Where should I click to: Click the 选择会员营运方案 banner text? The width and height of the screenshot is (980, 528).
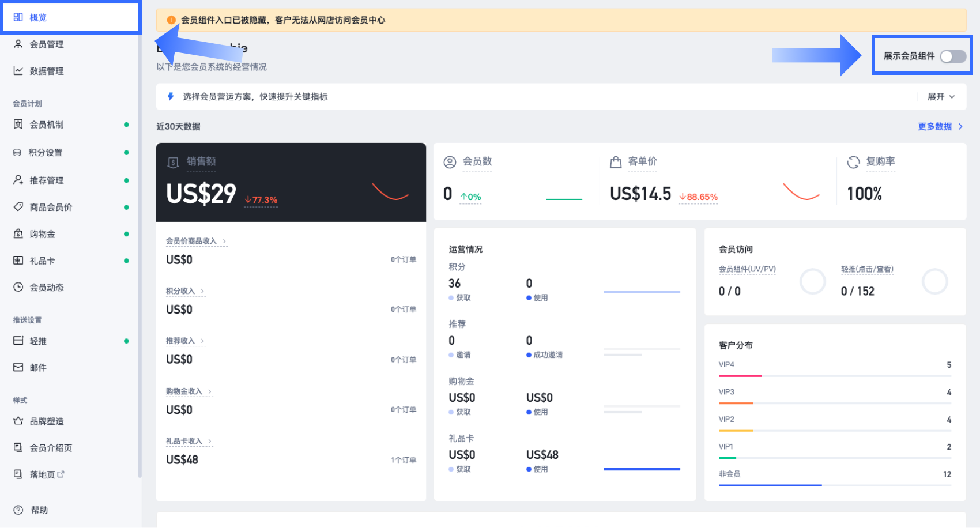255,97
